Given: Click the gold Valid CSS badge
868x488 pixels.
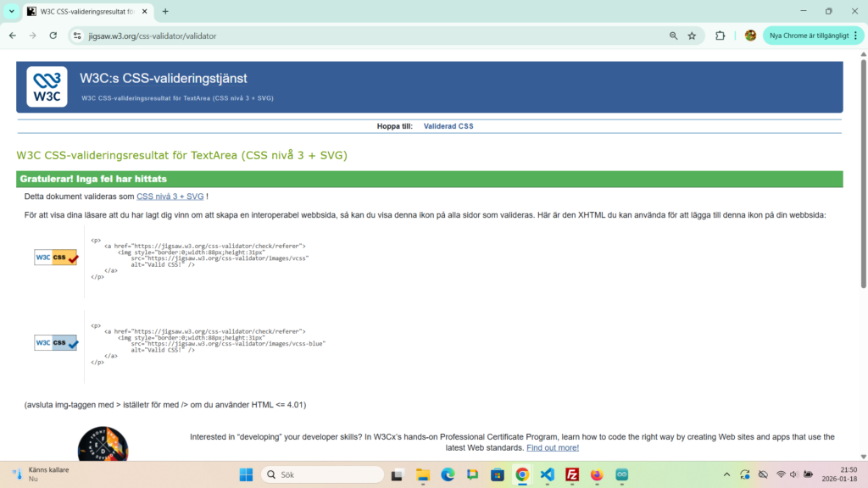Looking at the screenshot, I should (x=56, y=258).
